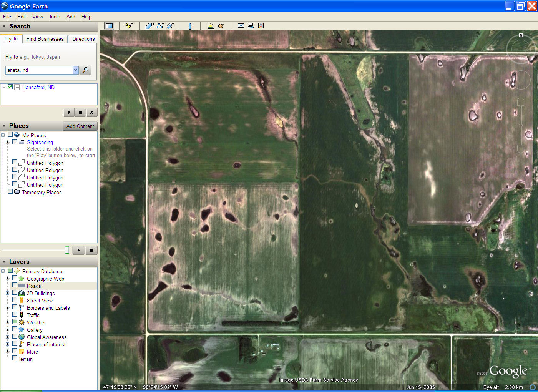Email the current view
538x392 pixels.
tap(241, 26)
